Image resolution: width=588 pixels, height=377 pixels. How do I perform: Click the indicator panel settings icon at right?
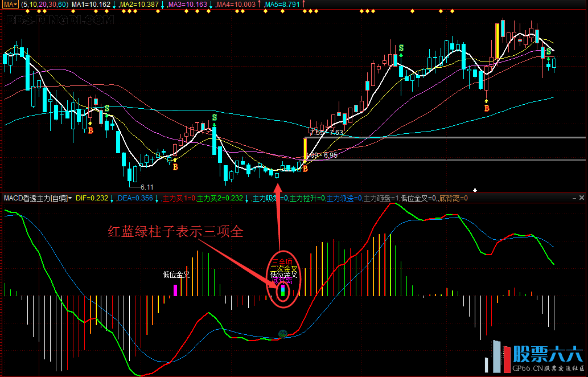point(573,198)
